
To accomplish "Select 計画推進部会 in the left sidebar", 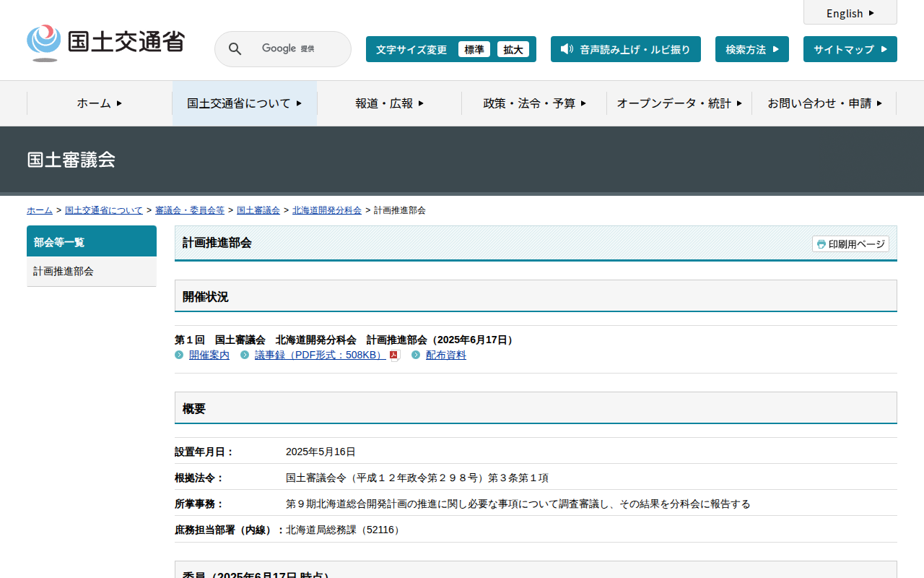I will (x=64, y=272).
